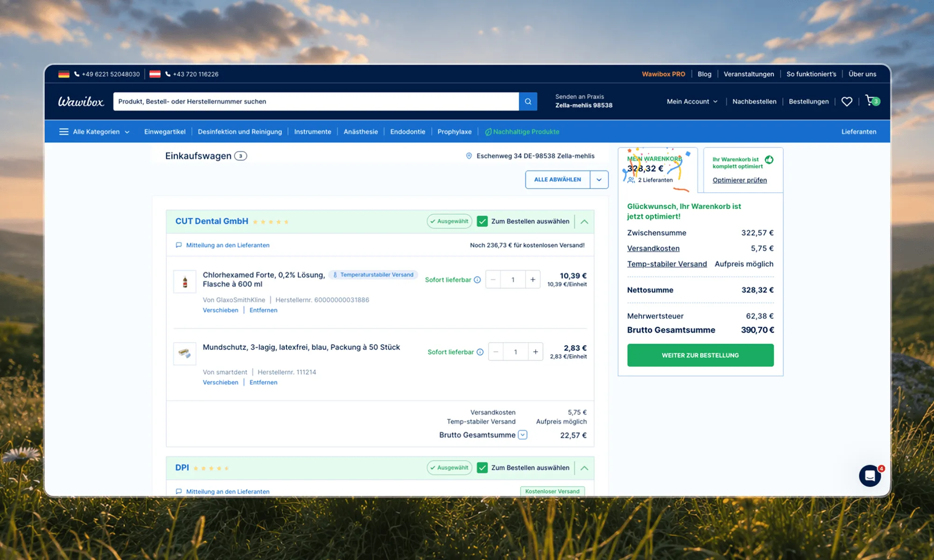Click Wawibox PRO link
934x560 pixels.
[x=663, y=74]
